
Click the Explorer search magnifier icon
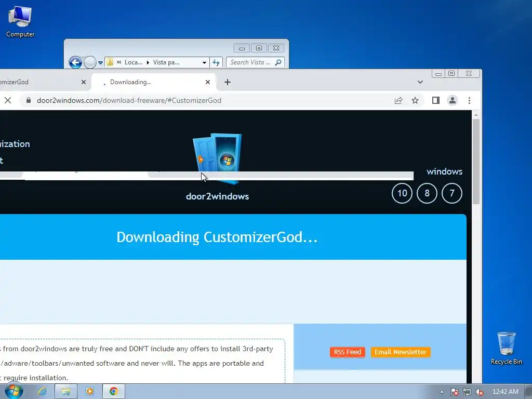[x=278, y=62]
